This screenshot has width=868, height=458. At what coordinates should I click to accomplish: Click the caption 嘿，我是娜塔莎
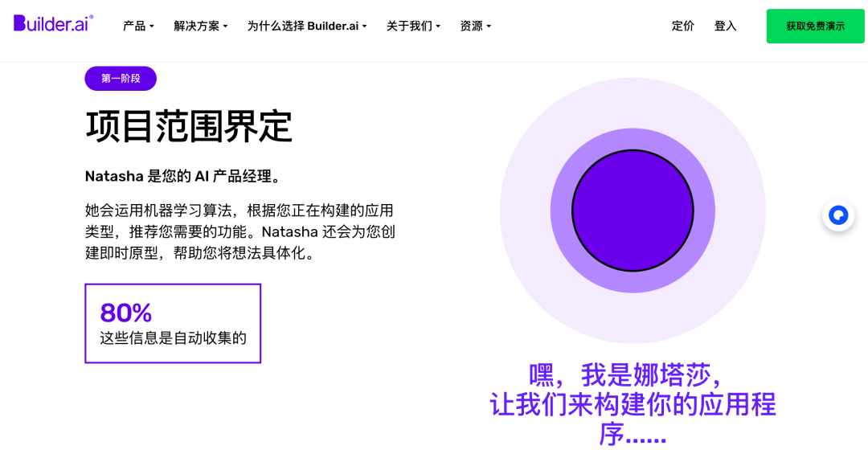(x=626, y=375)
